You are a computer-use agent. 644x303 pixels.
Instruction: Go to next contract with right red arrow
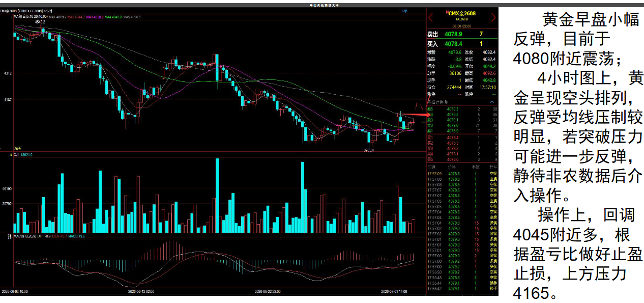[493, 18]
